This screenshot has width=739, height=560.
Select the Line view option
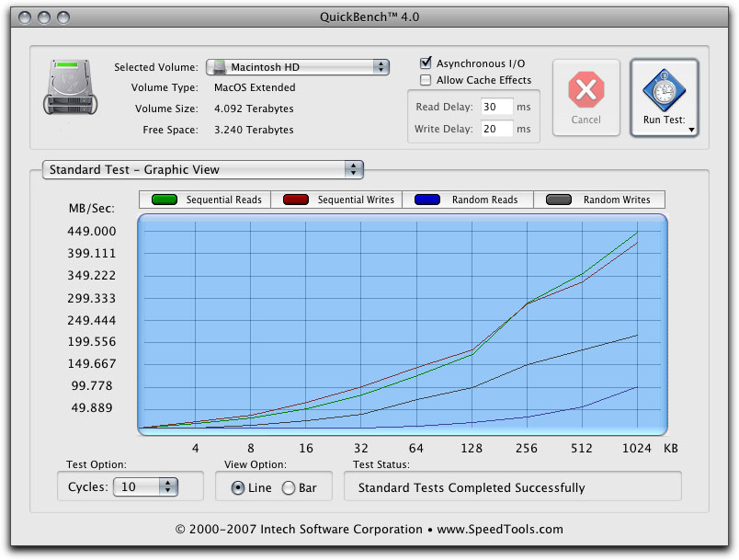pos(238,488)
